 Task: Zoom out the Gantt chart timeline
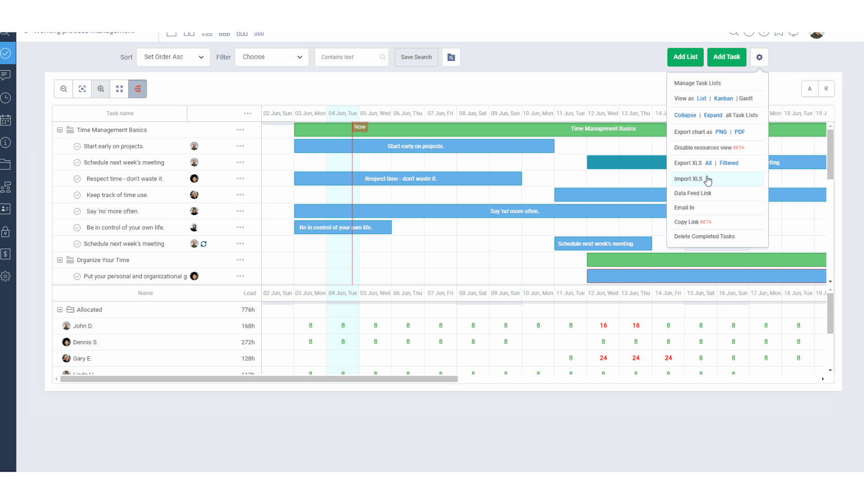click(63, 88)
